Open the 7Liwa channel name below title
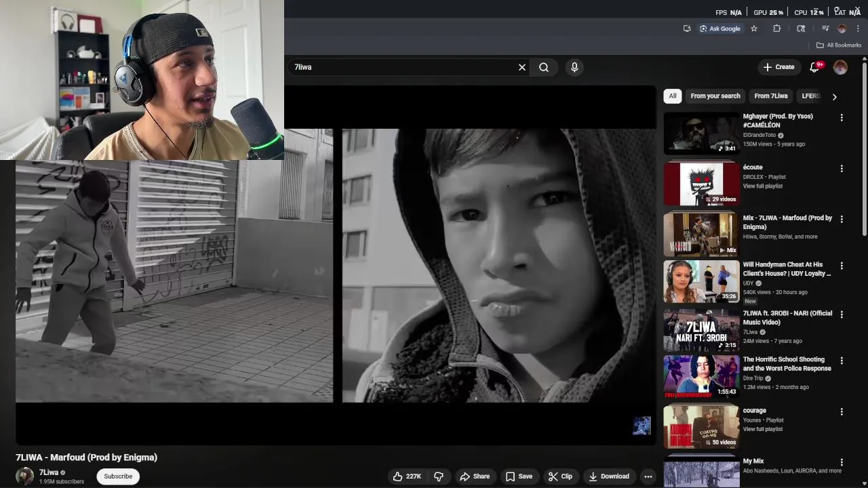This screenshot has width=868, height=488. pyautogui.click(x=48, y=472)
